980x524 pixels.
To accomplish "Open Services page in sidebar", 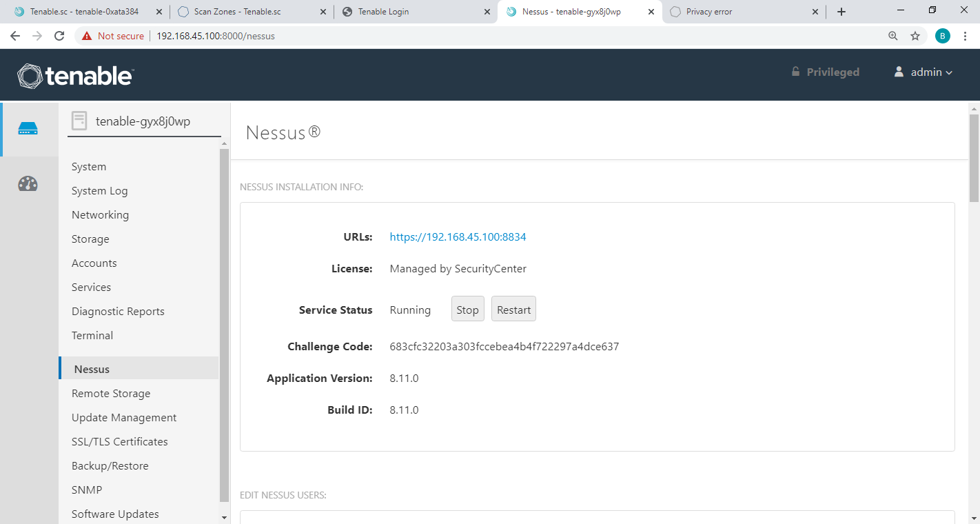I will pyautogui.click(x=91, y=288).
